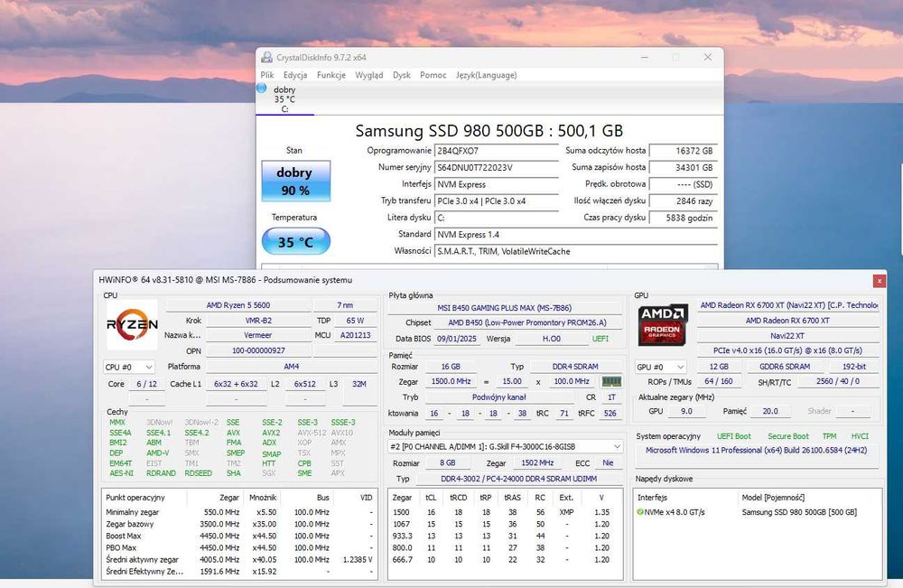The width and height of the screenshot is (903, 588).
Task: Click the UEFI label next to BIOS version
Action: click(x=600, y=339)
